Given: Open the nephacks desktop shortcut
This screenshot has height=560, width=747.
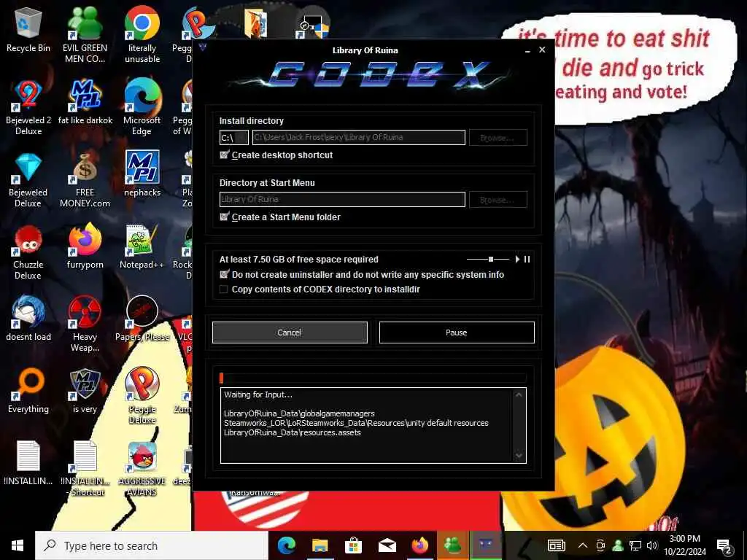Looking at the screenshot, I should 142,174.
